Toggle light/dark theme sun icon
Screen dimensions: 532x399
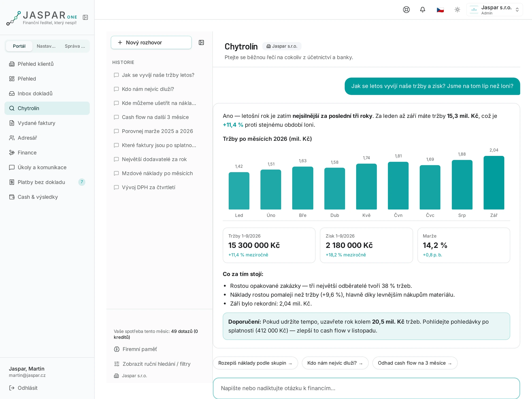[457, 10]
